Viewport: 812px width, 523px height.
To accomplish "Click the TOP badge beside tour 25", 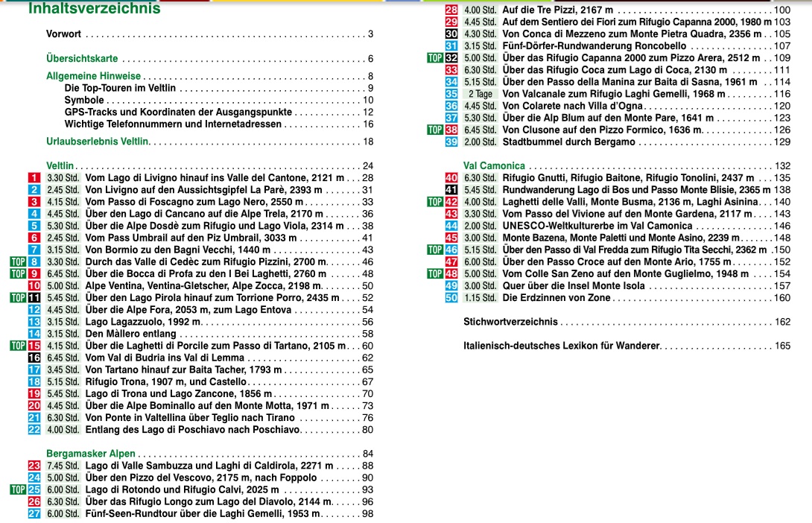I will coord(18,490).
